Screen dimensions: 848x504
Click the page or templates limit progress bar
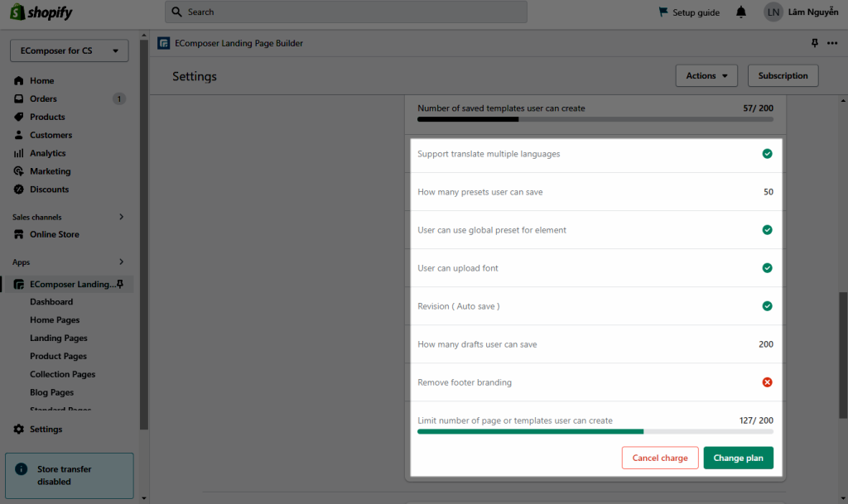[595, 432]
